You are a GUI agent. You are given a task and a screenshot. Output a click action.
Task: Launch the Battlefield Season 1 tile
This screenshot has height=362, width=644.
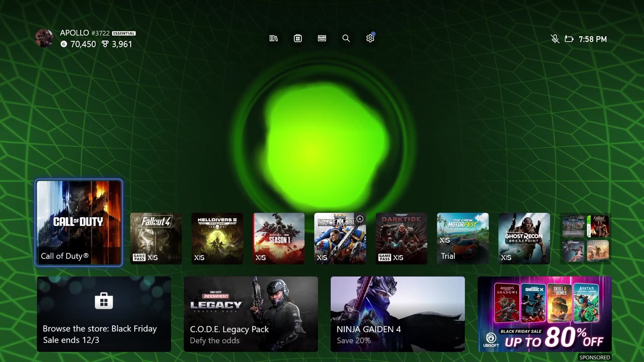(279, 239)
